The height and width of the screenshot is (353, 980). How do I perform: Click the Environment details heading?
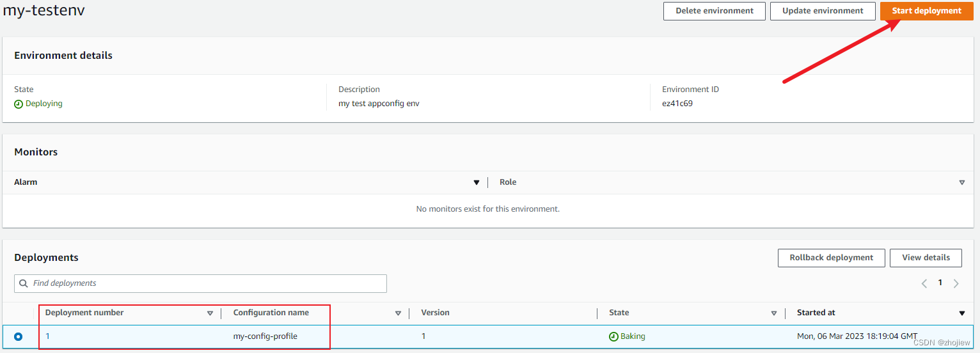click(63, 56)
